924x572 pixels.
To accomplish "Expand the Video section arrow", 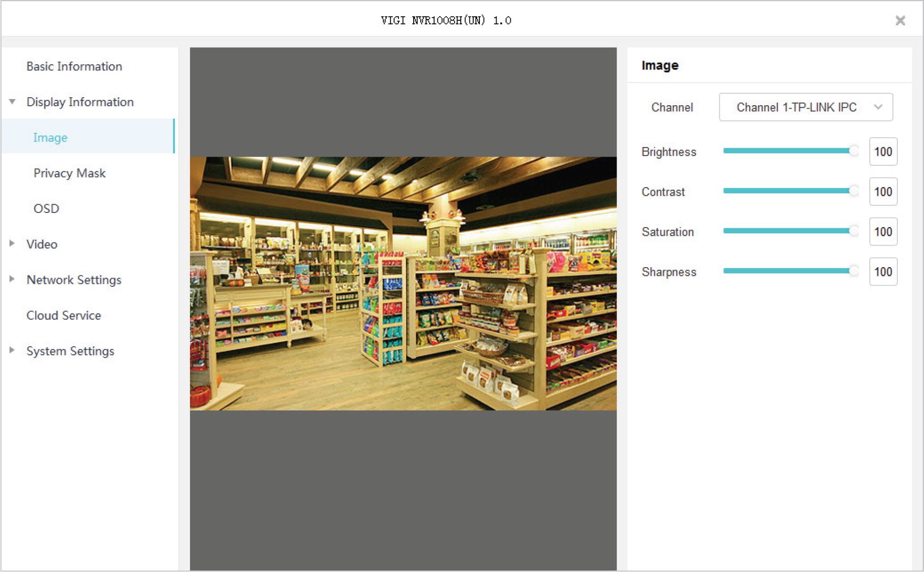I will click(12, 243).
